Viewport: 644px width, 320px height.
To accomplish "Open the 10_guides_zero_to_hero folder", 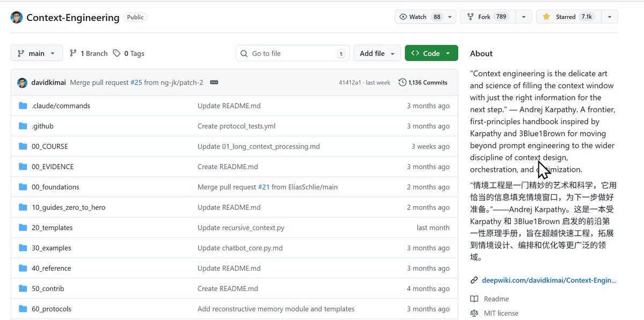I will pos(69,207).
